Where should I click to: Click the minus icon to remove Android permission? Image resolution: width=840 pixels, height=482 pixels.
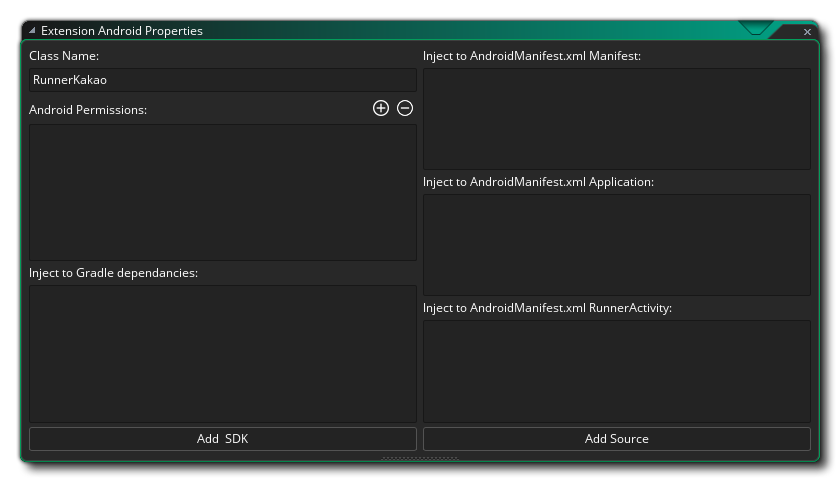click(405, 109)
